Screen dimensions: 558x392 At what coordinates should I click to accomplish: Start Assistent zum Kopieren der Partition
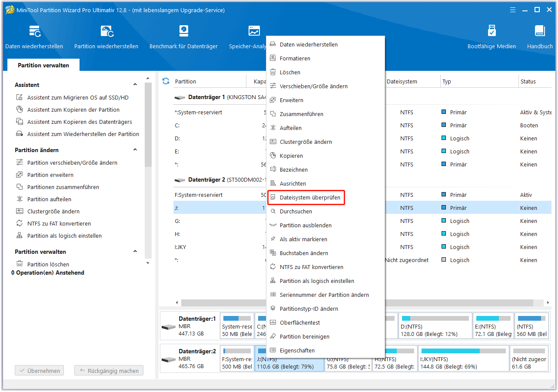73,110
